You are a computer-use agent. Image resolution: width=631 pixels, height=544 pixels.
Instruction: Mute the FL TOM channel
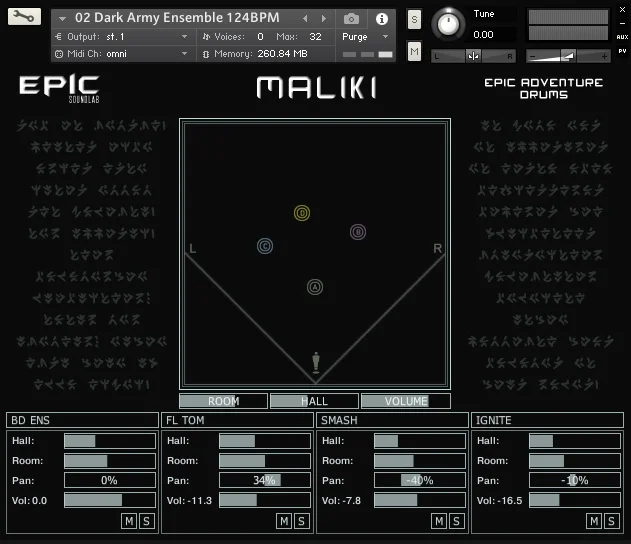[284, 521]
